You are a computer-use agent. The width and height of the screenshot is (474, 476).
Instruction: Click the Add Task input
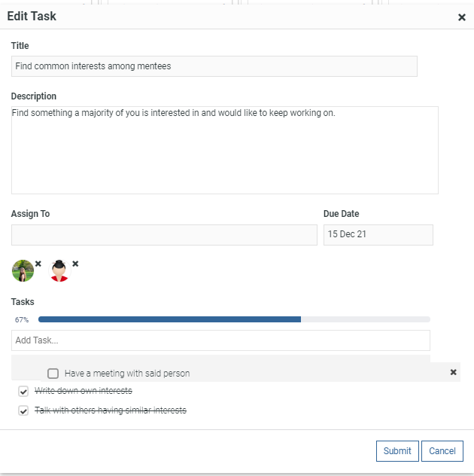(220, 340)
